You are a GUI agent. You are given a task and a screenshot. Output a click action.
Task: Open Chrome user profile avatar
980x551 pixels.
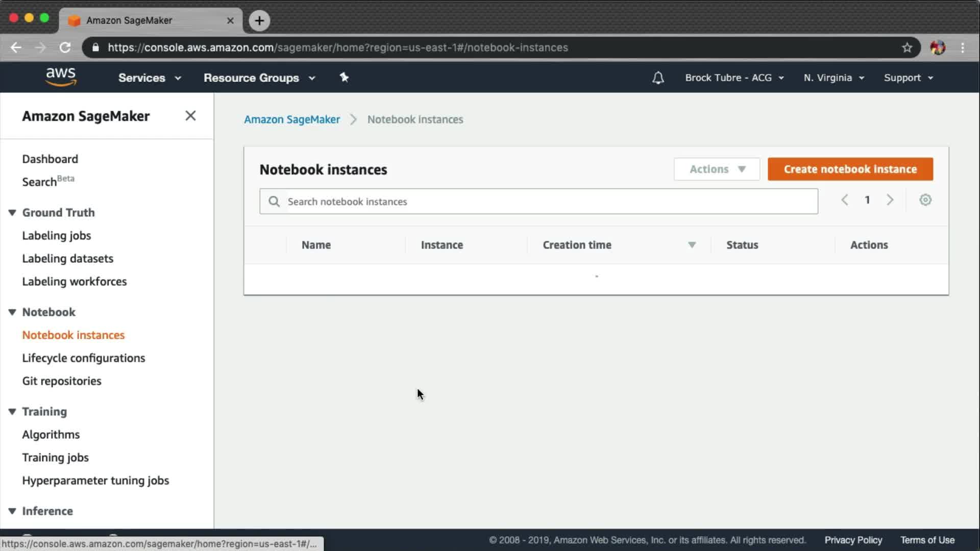click(x=937, y=47)
